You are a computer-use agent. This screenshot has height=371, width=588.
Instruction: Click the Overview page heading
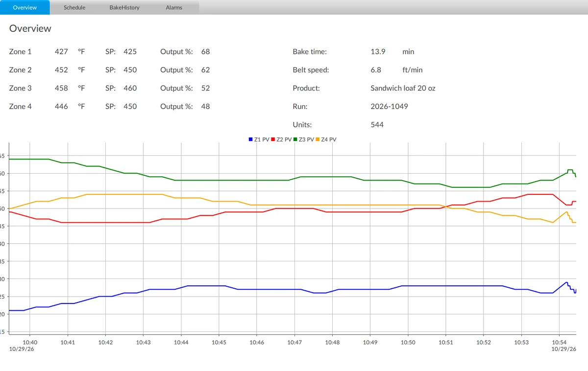[x=30, y=28]
